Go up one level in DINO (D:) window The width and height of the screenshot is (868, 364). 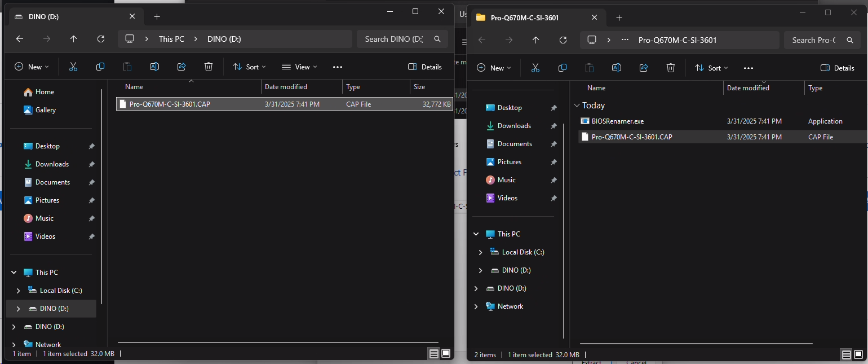coord(74,39)
